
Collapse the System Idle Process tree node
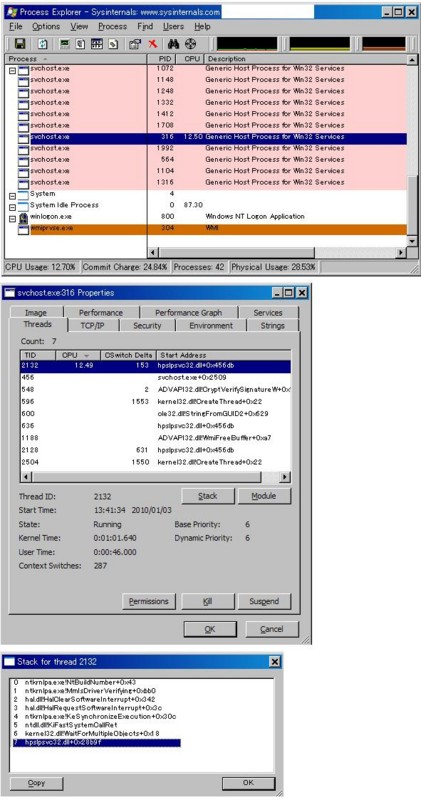(13, 207)
